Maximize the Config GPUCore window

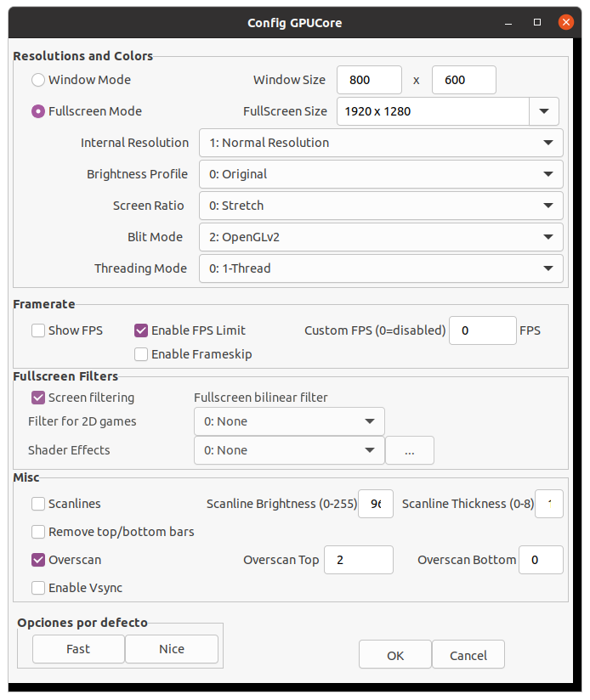click(537, 22)
